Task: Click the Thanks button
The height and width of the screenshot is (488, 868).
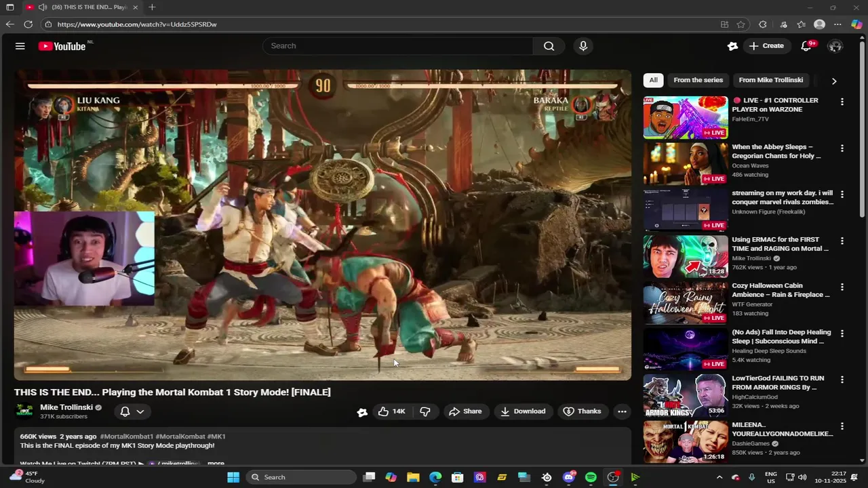Action: tap(583, 411)
